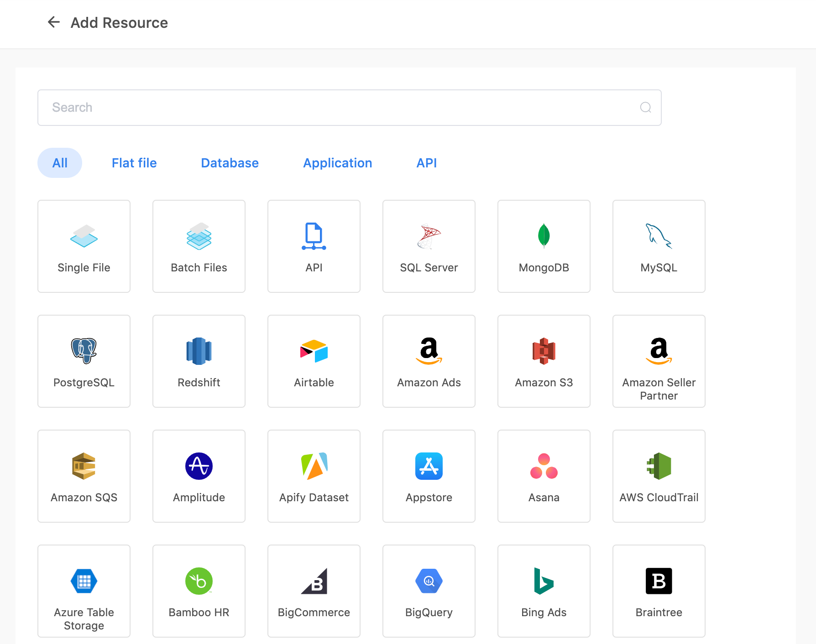This screenshot has width=816, height=644.
Task: Show the Application filter tab
Action: (x=338, y=163)
